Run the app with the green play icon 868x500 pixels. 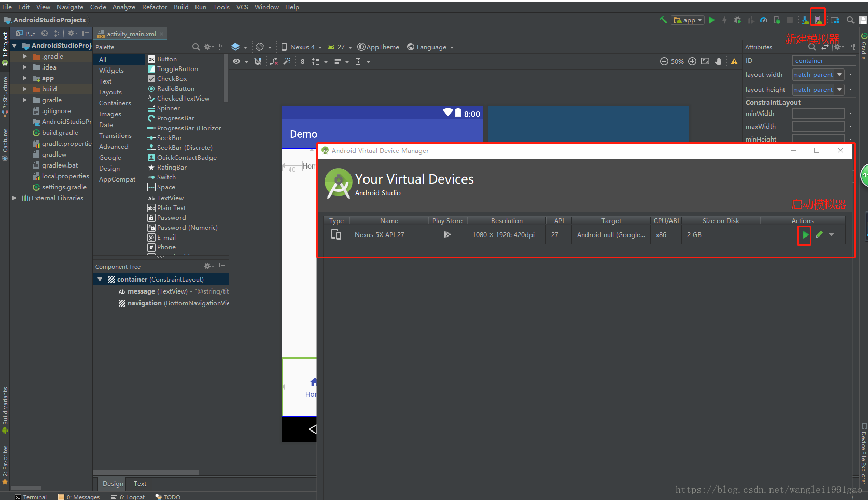point(712,20)
